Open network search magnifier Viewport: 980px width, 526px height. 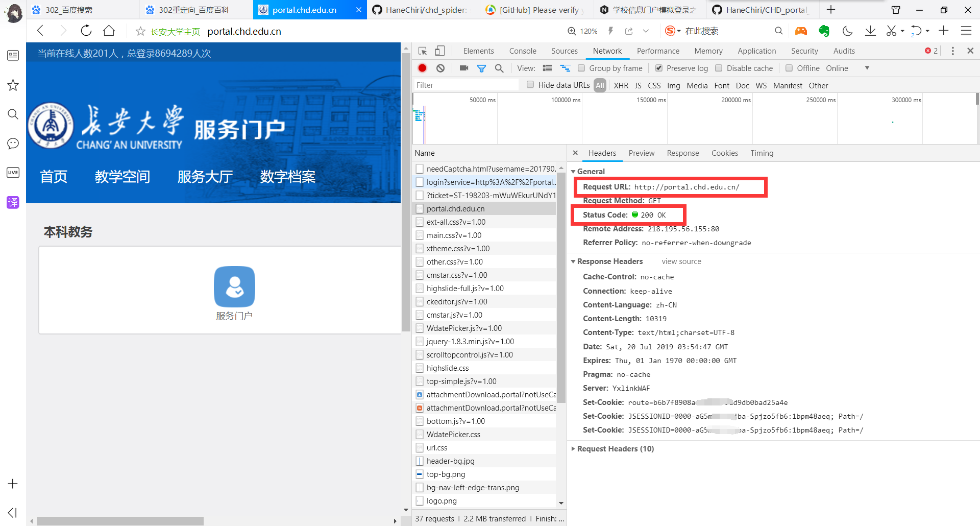tap(499, 68)
